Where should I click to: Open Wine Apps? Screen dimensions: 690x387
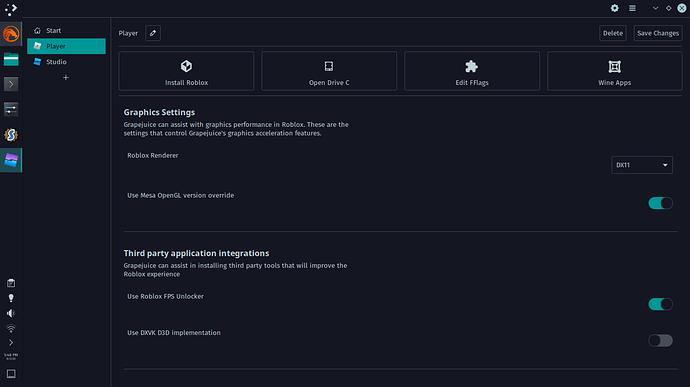pos(615,71)
